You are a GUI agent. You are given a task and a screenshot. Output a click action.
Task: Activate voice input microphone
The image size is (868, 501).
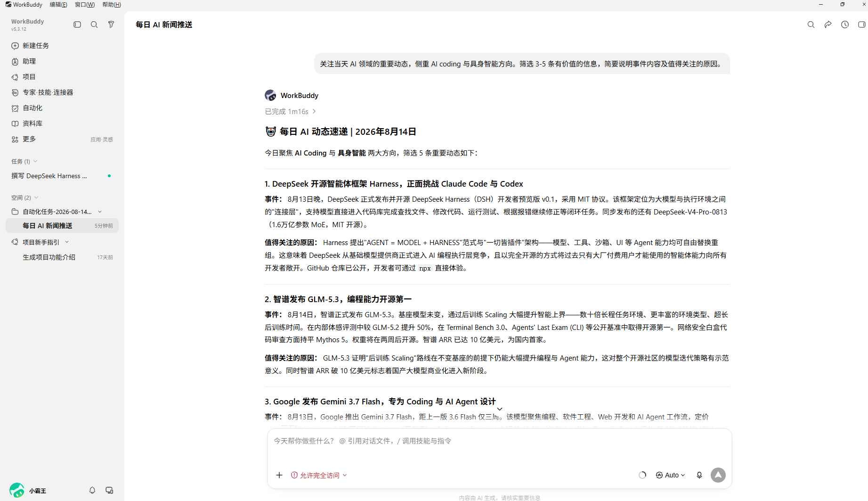point(699,475)
